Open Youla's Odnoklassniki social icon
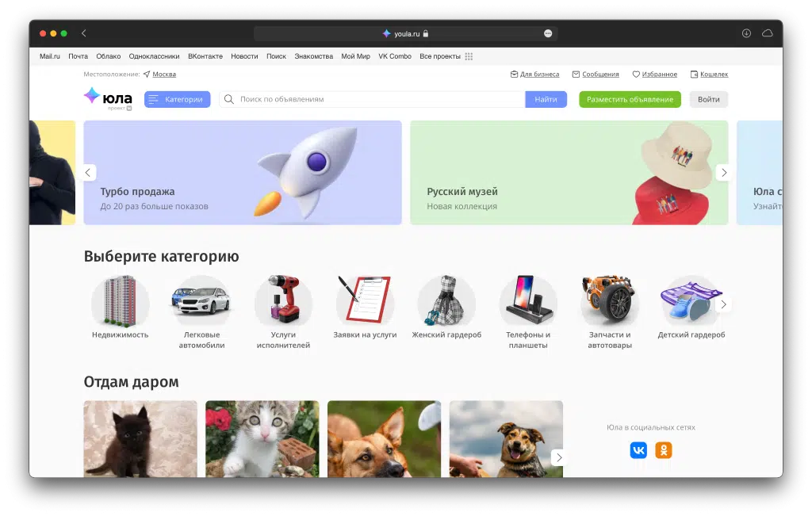 click(664, 450)
